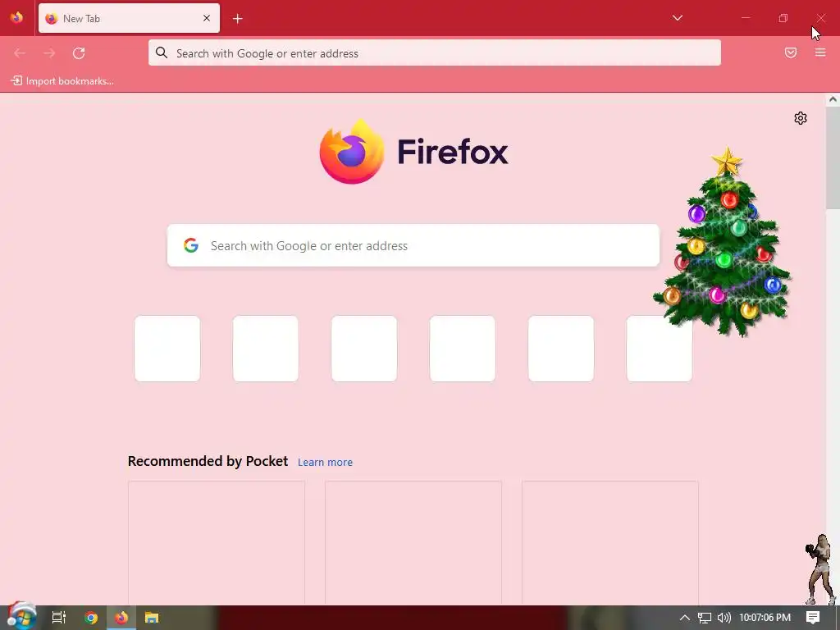Click the dancing figure desktop widget
The image size is (840, 630).
click(820, 569)
